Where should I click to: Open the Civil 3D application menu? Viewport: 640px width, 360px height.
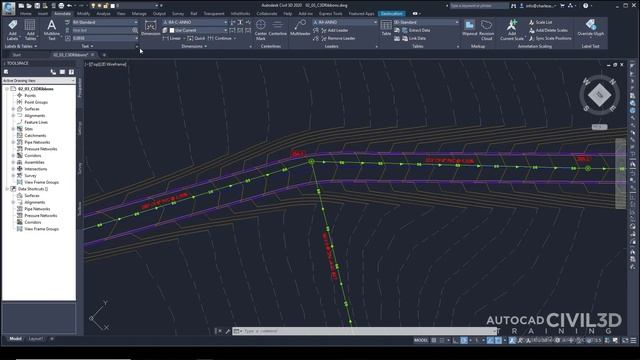point(8,8)
